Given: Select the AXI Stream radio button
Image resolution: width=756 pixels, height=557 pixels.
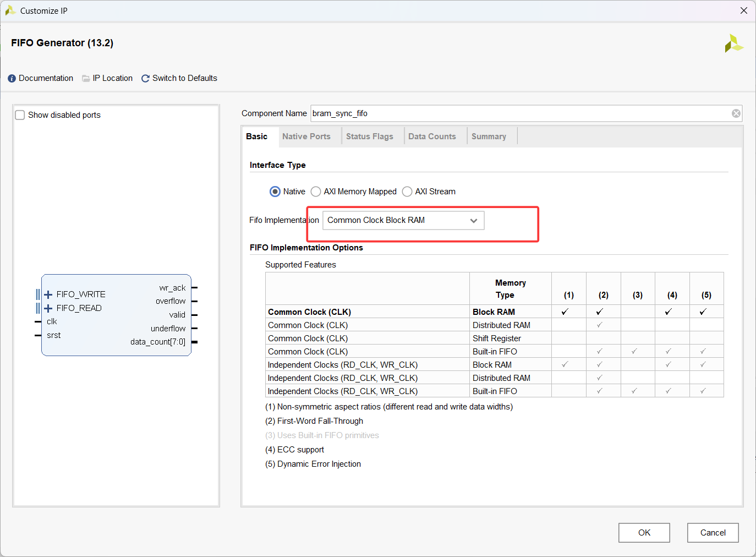Looking at the screenshot, I should pyautogui.click(x=407, y=192).
